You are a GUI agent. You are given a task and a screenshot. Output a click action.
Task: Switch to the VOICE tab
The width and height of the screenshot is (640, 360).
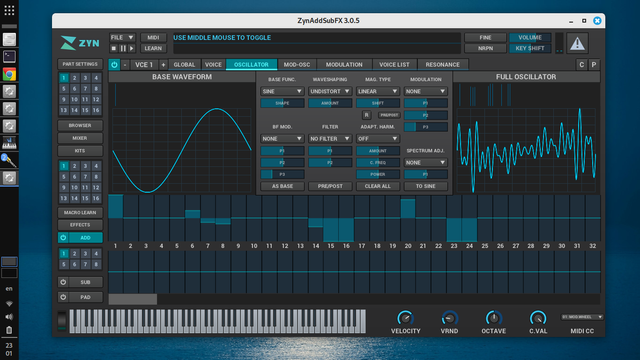(213, 64)
